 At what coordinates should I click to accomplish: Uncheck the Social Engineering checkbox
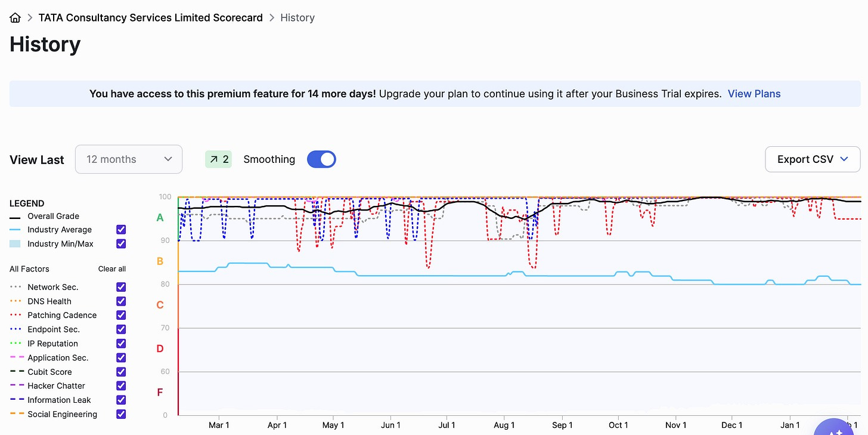[121, 414]
